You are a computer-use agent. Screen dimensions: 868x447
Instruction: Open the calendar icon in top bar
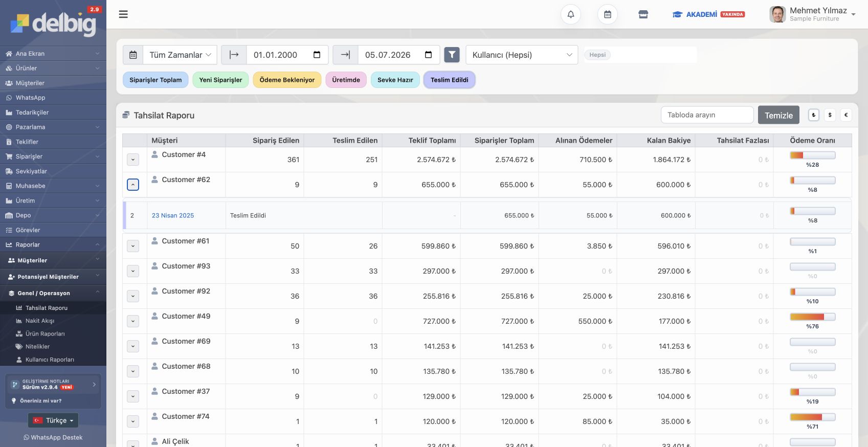click(608, 14)
